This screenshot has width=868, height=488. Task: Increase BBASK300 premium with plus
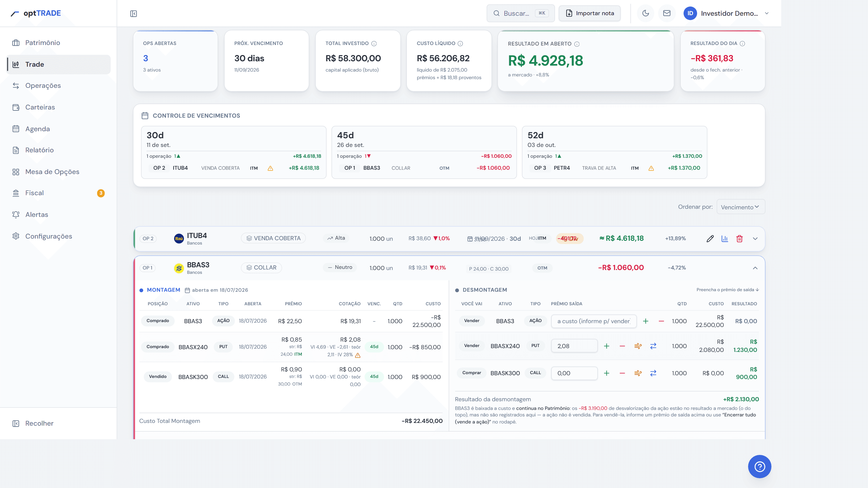[607, 373]
